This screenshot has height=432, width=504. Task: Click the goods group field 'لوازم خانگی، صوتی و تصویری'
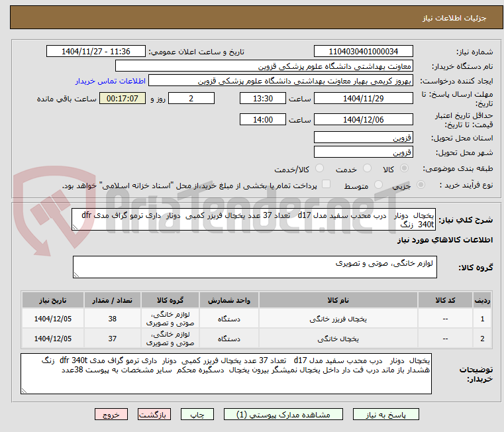[254, 267]
